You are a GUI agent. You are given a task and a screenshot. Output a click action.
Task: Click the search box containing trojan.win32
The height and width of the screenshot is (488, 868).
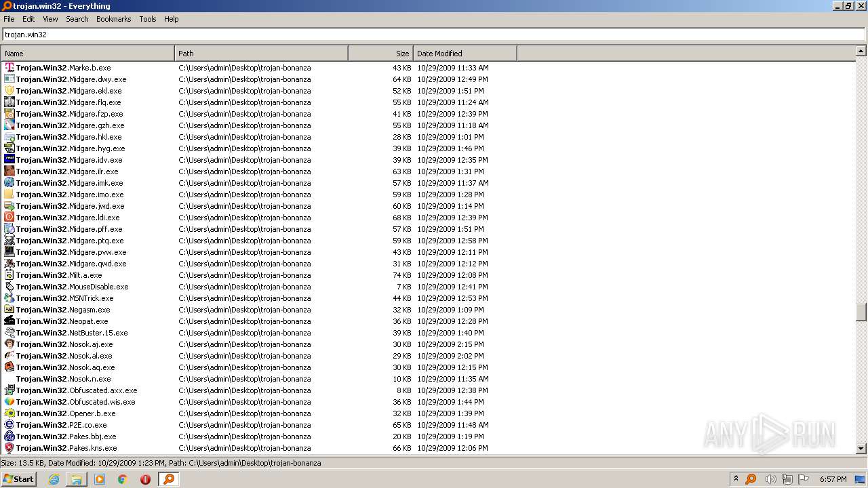pyautogui.click(x=433, y=35)
